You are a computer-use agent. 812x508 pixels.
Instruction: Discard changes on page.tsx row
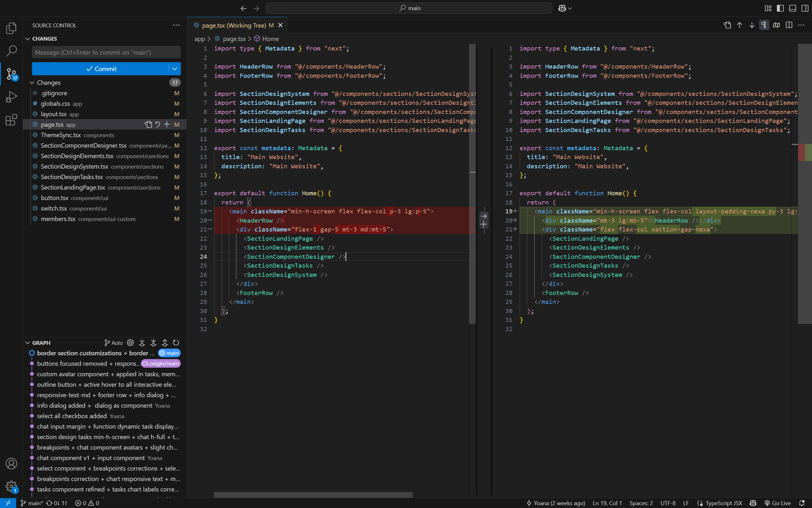pyautogui.click(x=157, y=125)
